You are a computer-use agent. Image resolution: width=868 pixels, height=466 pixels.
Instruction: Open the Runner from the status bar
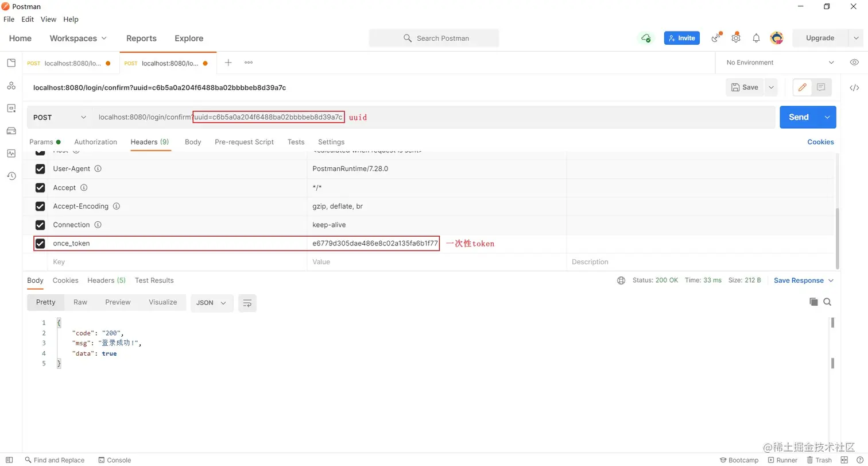pos(782,460)
